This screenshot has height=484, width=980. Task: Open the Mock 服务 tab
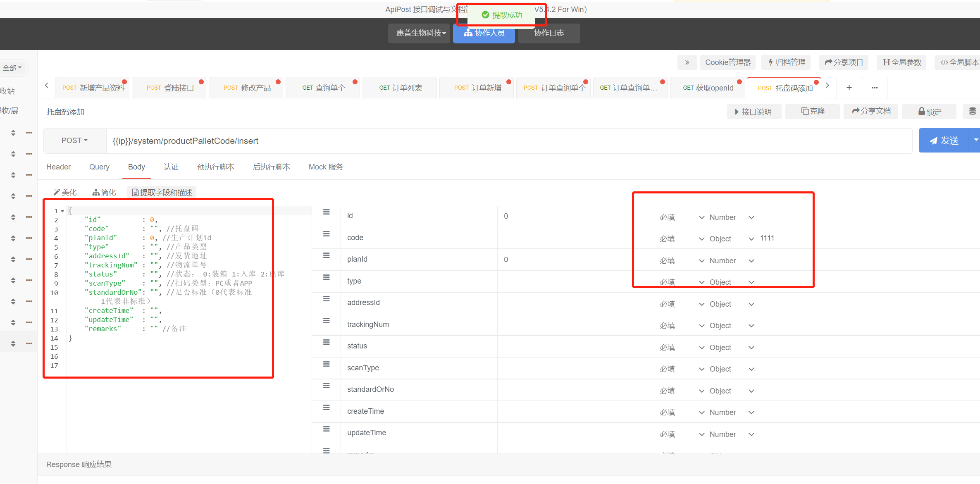point(326,167)
